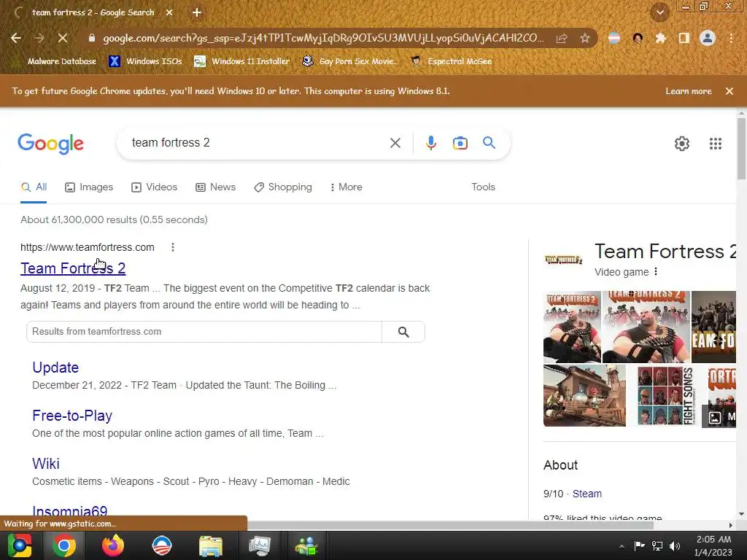Image resolution: width=747 pixels, height=560 pixels.
Task: Share this page from address bar
Action: point(562,38)
